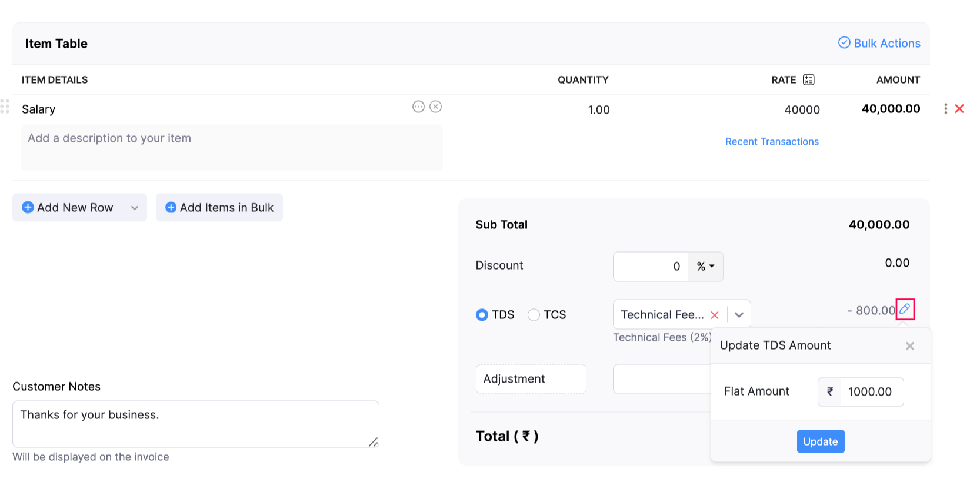Click Add Items in Bulk button

[x=219, y=208]
